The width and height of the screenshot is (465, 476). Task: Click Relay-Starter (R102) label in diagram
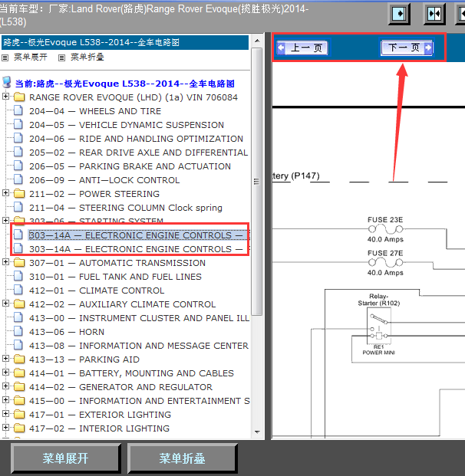tap(379, 300)
